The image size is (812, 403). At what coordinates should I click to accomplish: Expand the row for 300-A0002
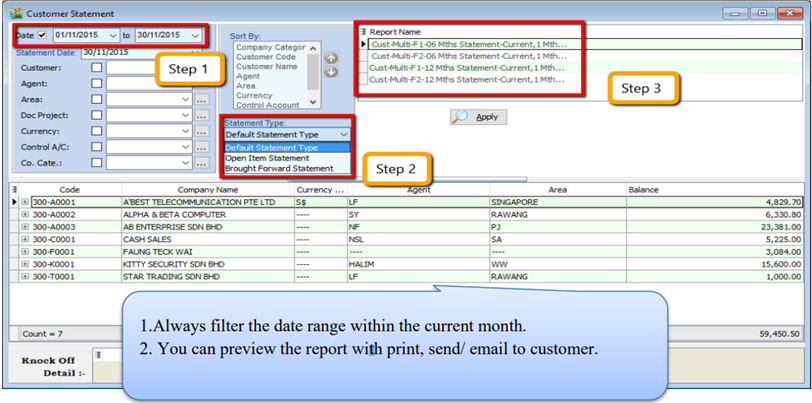pos(25,214)
